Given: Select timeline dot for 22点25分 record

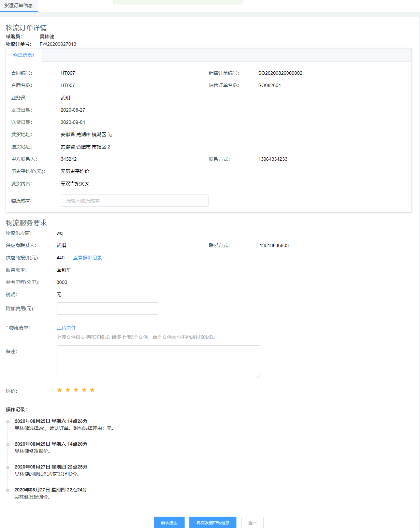Looking at the screenshot, I should click(8, 468).
